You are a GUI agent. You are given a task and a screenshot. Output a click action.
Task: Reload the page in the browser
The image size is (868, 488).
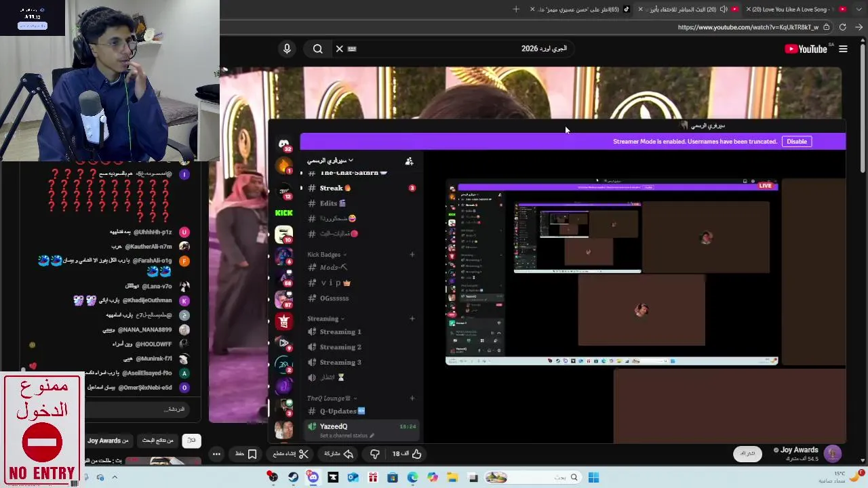(x=842, y=27)
